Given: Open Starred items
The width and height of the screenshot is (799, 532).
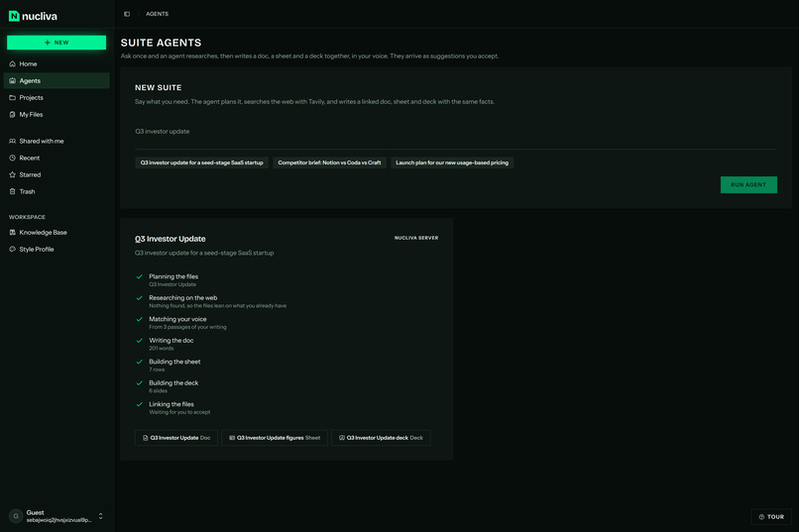Looking at the screenshot, I should [57, 174].
